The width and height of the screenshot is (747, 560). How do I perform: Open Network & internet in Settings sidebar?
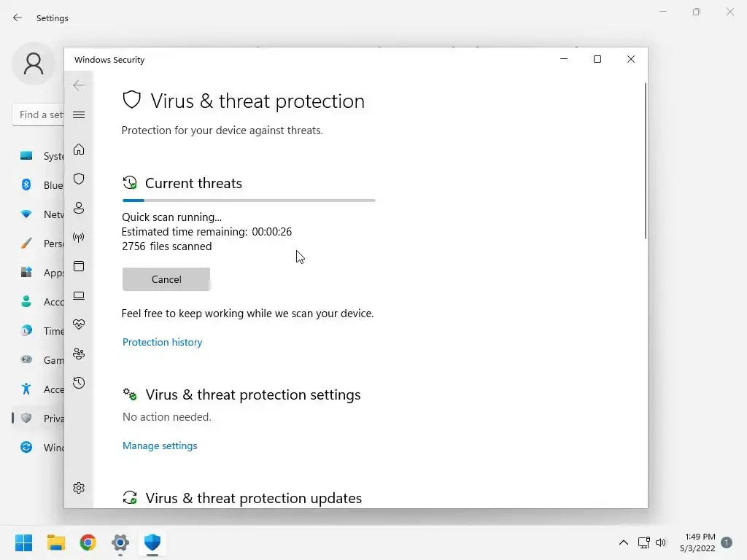click(42, 214)
